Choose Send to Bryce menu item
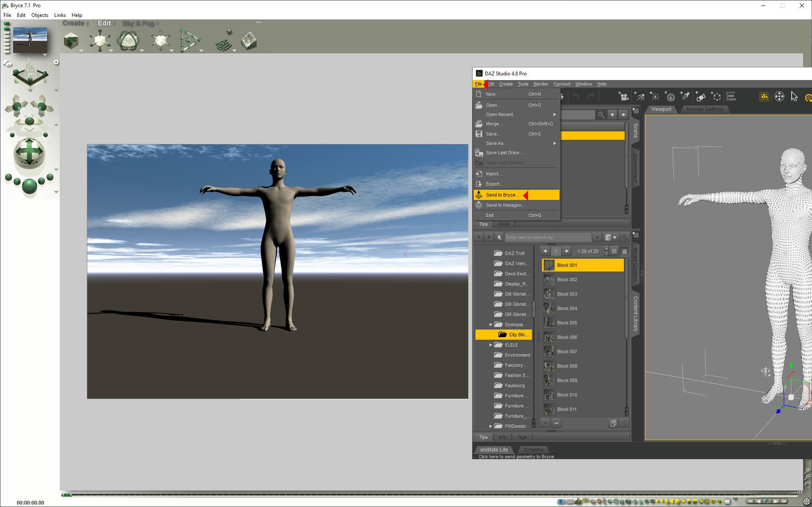 502,195
